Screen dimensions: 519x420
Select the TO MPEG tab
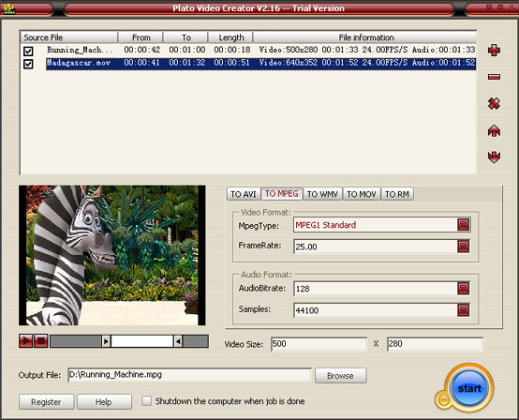point(282,194)
